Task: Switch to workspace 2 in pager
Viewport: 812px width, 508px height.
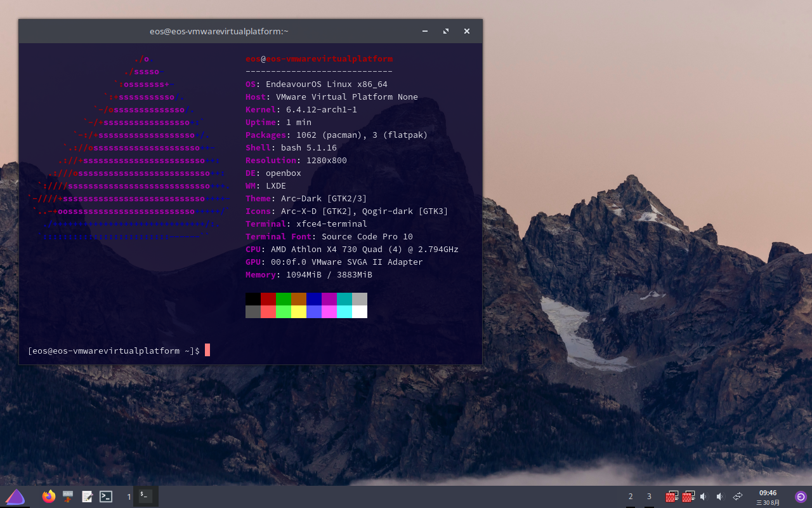Action: coord(631,497)
